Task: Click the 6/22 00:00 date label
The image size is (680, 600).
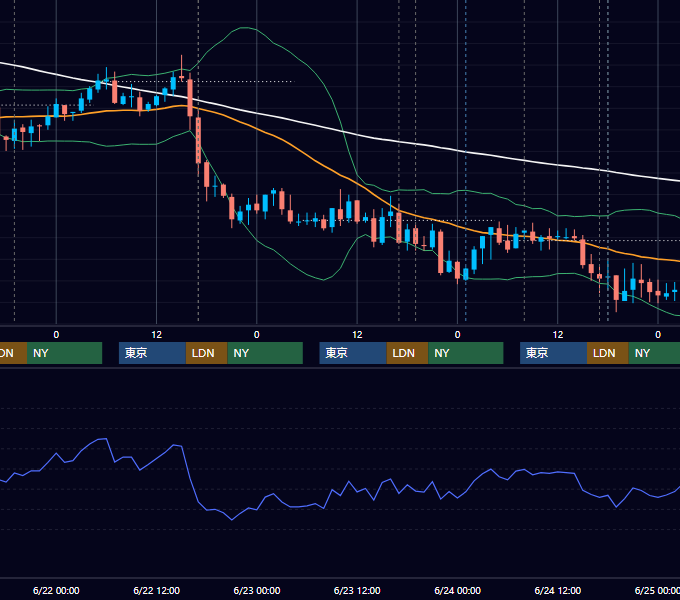Action: click(x=56, y=590)
